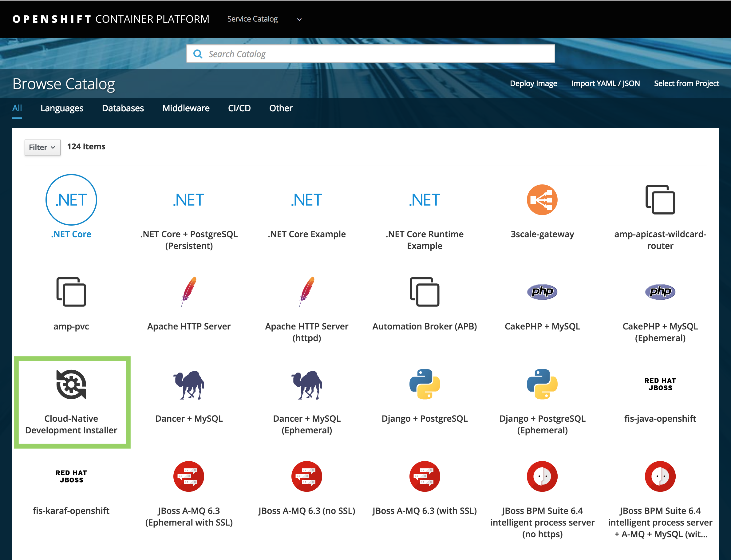The image size is (731, 560).
Task: Select Apache HTTP Server feather icon
Action: coord(189,292)
